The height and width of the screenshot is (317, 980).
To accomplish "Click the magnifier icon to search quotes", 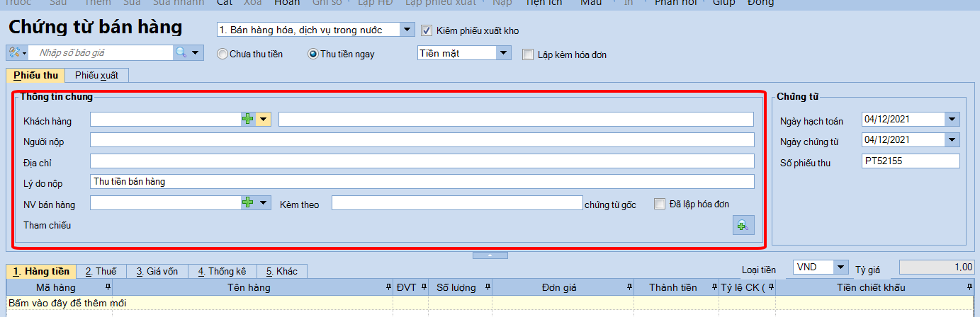I will (181, 53).
